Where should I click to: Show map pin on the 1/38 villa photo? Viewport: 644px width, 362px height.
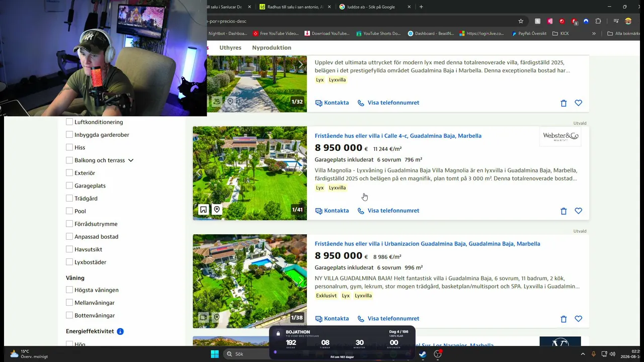pos(216,317)
